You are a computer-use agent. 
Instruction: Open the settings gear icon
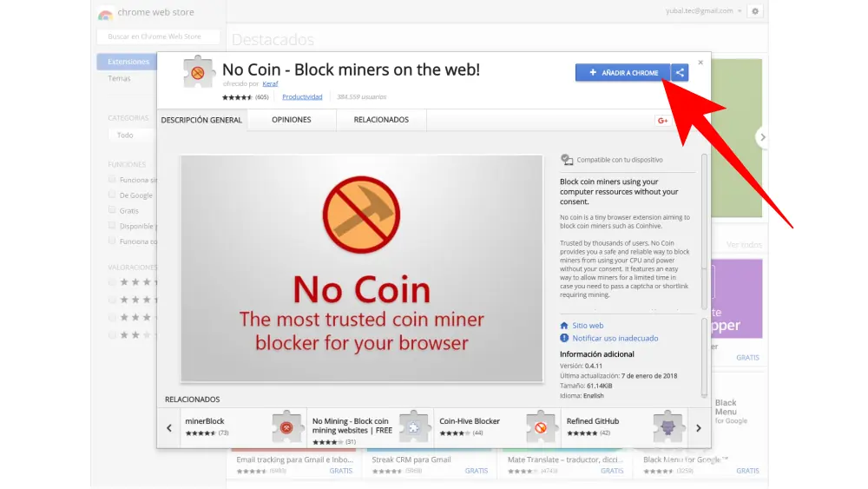755,11
